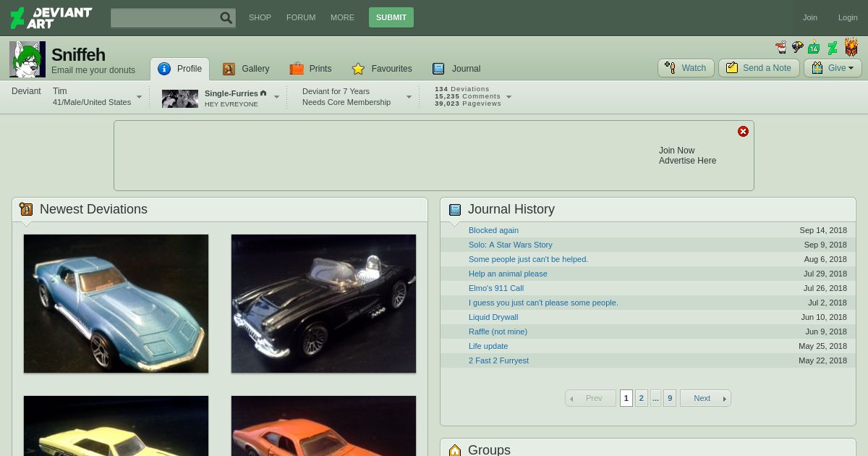
Task: Open the FORUM menu
Action: [x=301, y=17]
